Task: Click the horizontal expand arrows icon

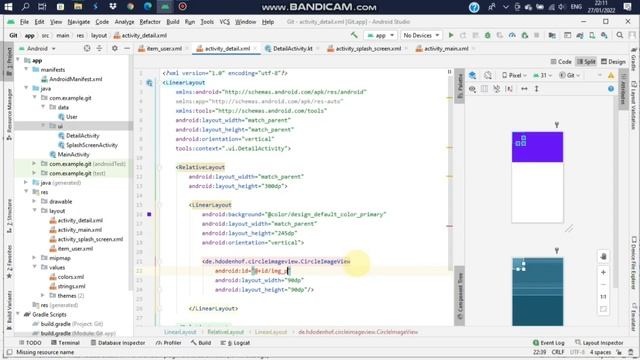Action: coord(524,89)
